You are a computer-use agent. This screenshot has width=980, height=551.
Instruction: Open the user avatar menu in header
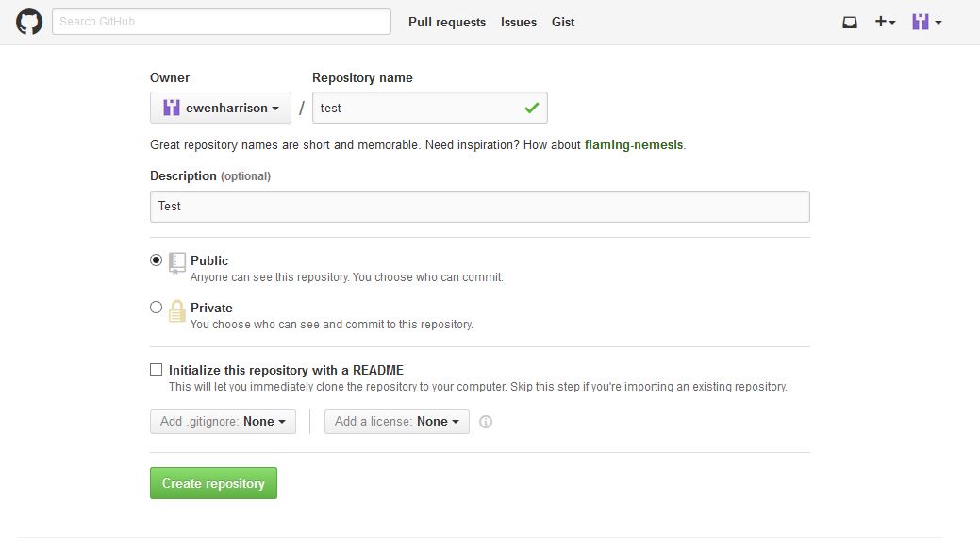[x=926, y=22]
